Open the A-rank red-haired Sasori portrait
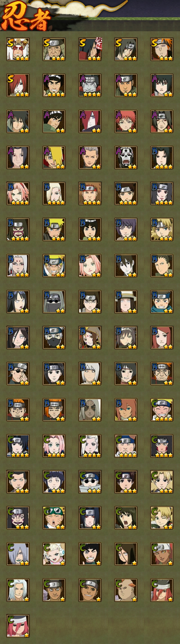180x644 pixels. click(x=126, y=121)
